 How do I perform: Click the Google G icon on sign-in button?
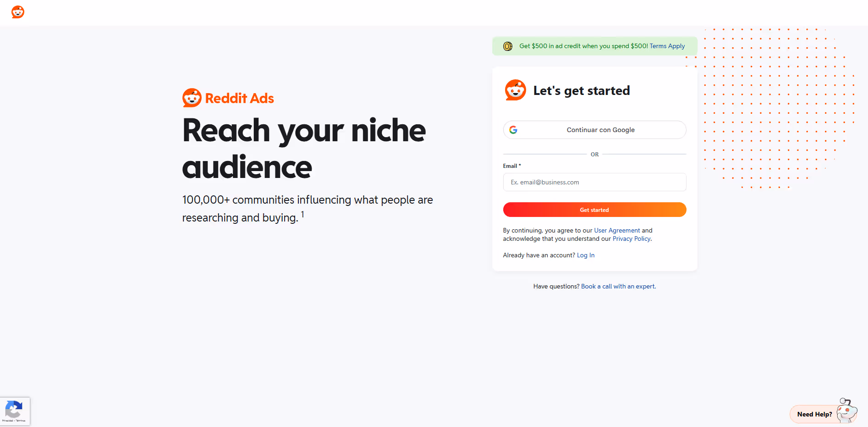[x=514, y=130]
